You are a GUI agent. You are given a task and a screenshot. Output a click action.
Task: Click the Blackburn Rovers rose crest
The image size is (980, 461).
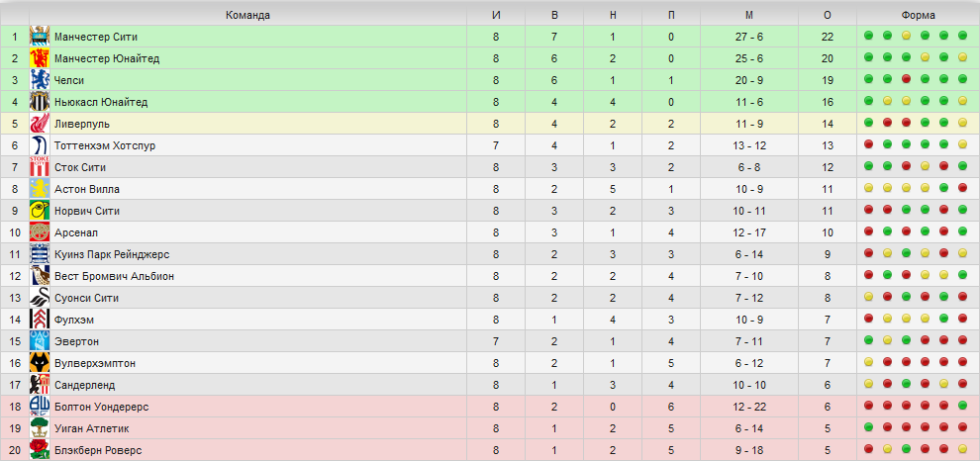40,450
